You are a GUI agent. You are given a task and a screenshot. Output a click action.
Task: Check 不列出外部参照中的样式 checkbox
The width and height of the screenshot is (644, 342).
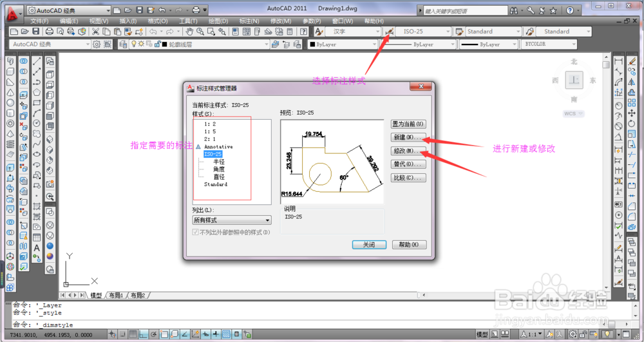(196, 233)
